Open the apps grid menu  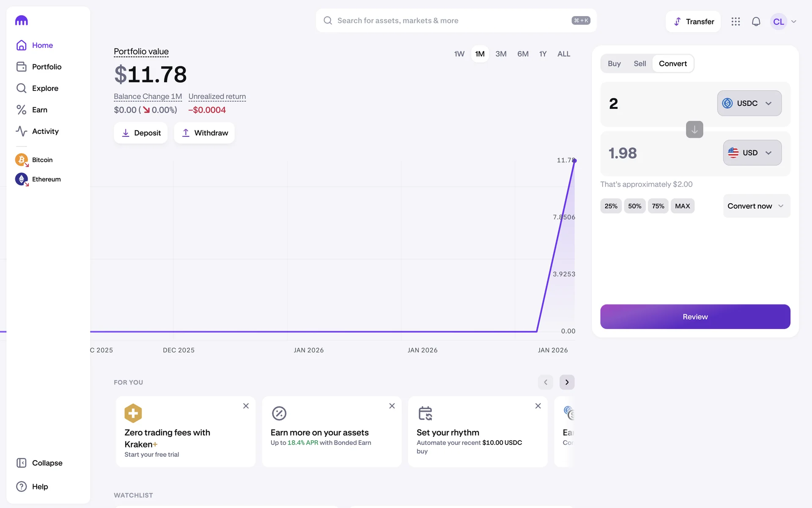point(735,22)
